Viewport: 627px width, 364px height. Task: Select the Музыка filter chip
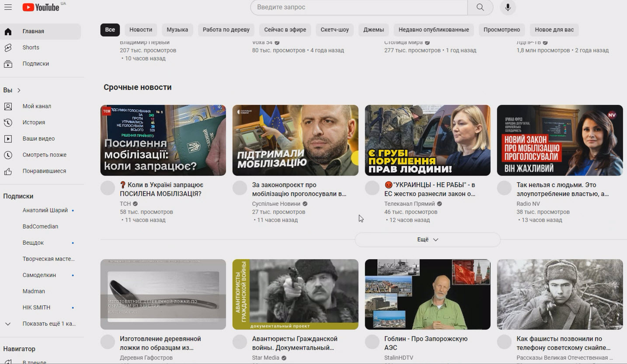point(178,30)
